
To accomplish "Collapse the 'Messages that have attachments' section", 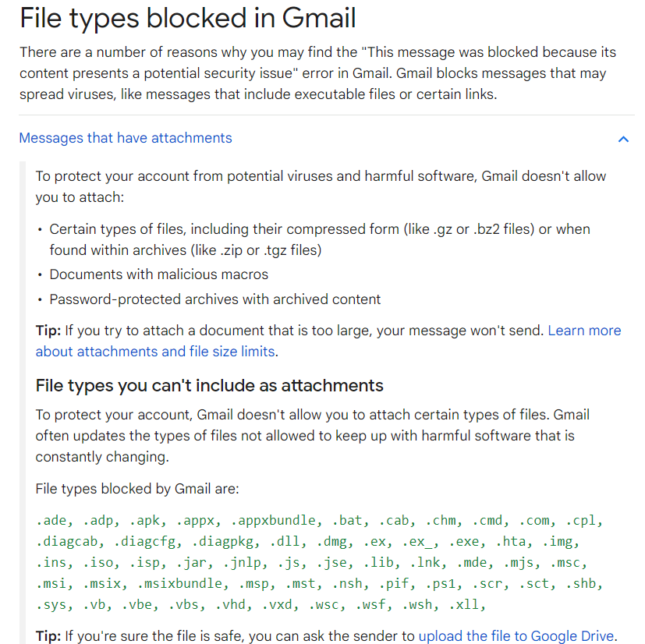I will (126, 138).
